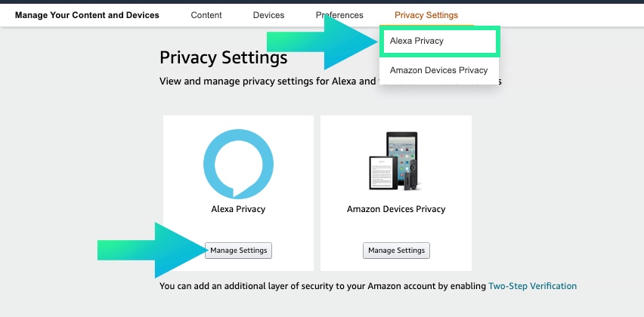Click the green arrow pointing at Alexa Privacy menu item

[x=340, y=42]
